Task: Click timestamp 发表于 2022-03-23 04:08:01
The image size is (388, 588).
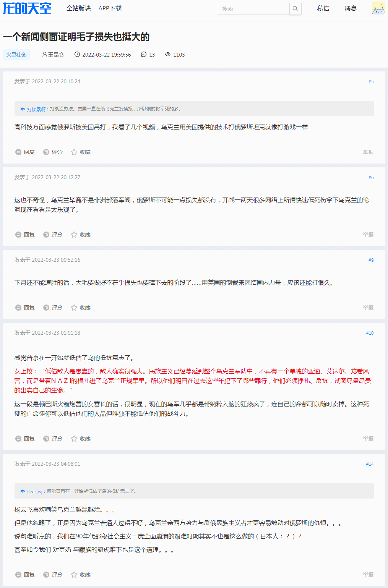Action: pyautogui.click(x=47, y=464)
